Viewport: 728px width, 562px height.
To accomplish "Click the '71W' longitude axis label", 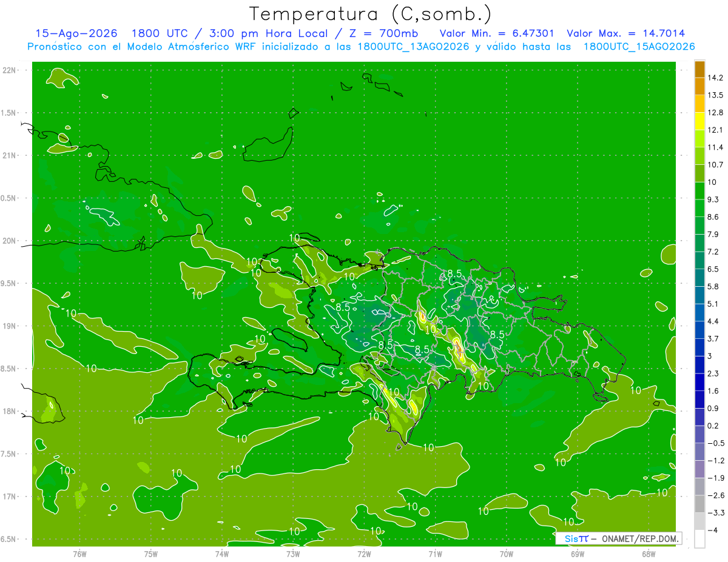I will (x=435, y=554).
